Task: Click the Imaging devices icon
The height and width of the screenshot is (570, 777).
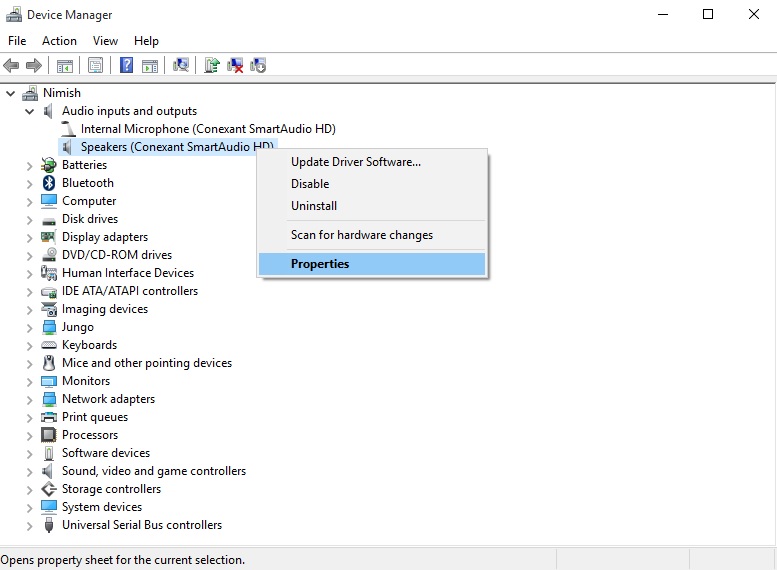Action: 49,309
